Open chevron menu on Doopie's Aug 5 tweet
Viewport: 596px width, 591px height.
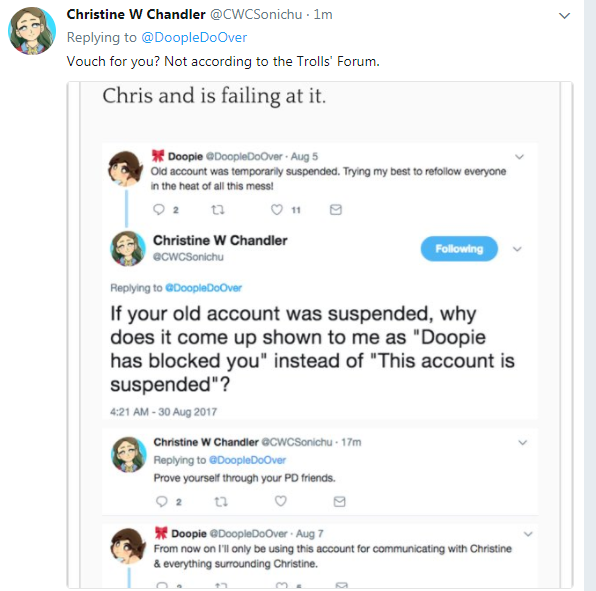point(519,157)
